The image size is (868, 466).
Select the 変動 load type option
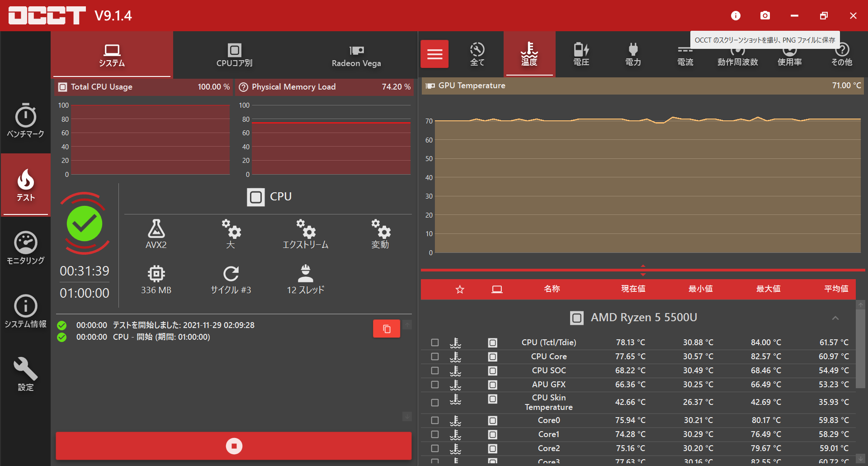point(380,234)
